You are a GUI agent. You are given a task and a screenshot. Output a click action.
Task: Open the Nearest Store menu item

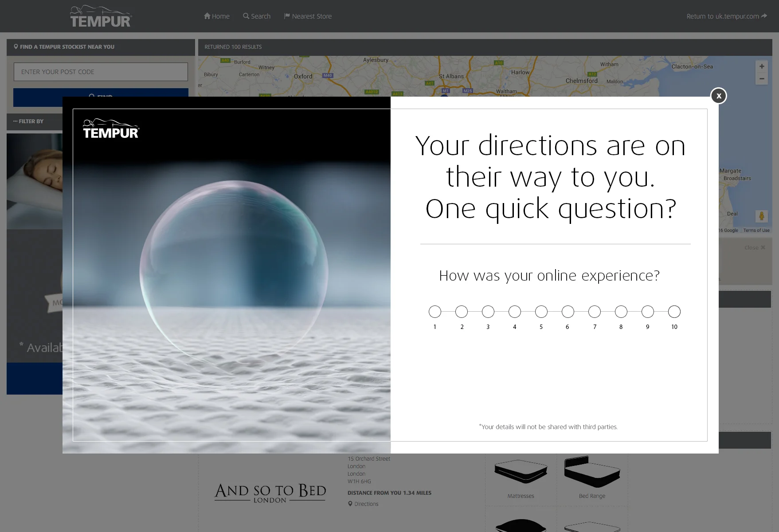pos(308,16)
